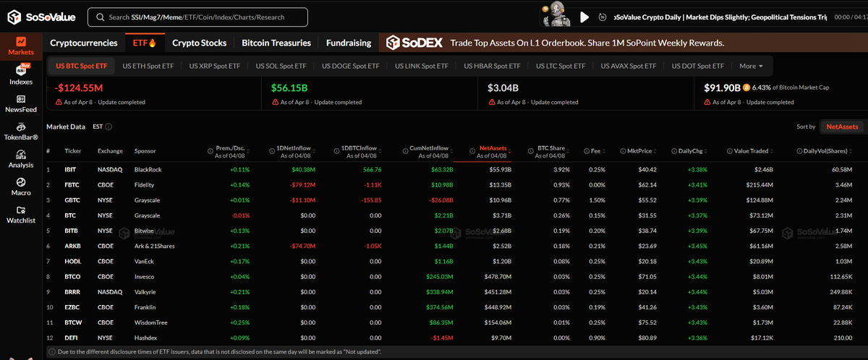Image resolution: width=868 pixels, height=360 pixels.
Task: Click the EST timezone info icon
Action: [109, 127]
